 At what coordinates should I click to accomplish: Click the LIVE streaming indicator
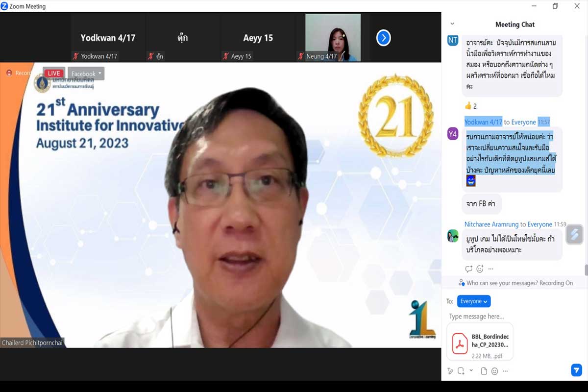(54, 73)
